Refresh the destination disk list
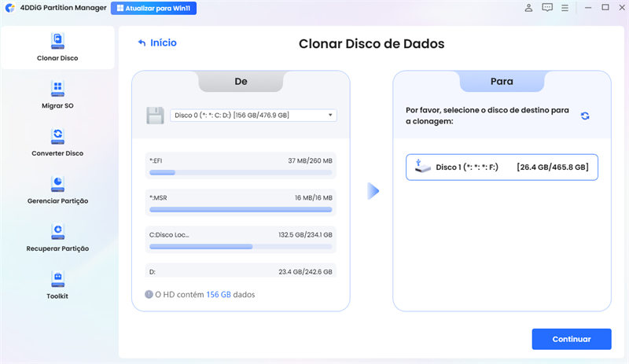629x364 pixels. click(x=585, y=116)
